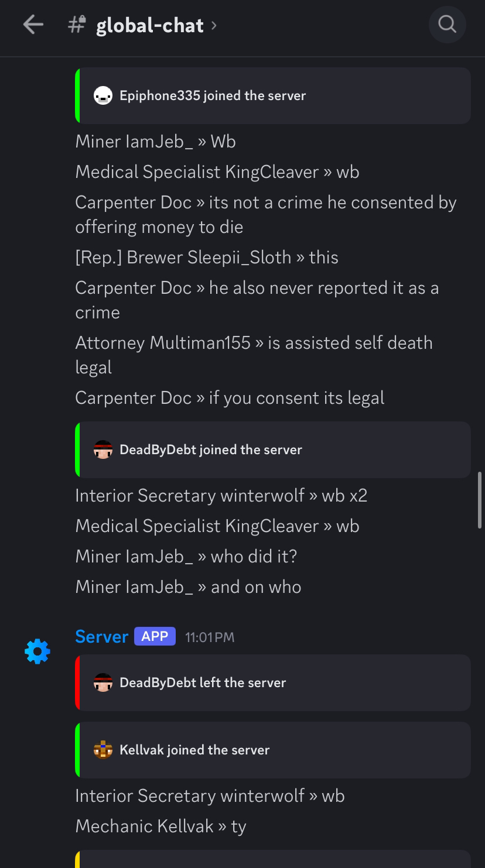485x868 pixels.
Task: Tap Kellvak's player head icon
Action: 103,750
